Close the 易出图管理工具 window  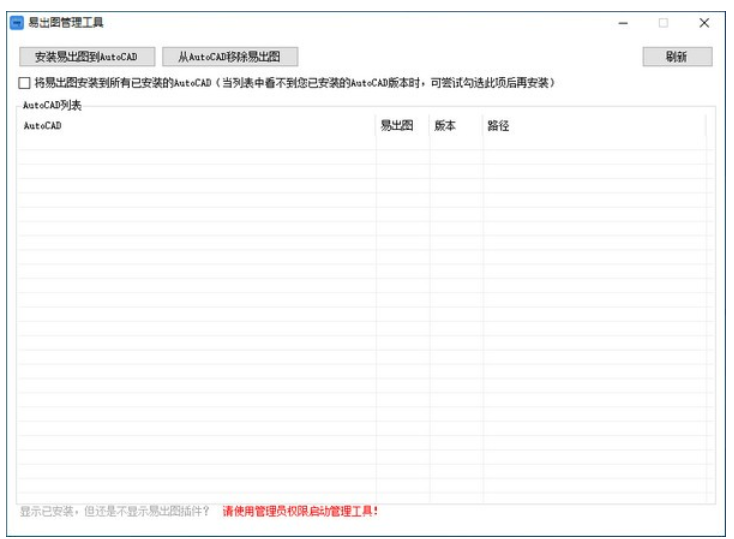[704, 23]
